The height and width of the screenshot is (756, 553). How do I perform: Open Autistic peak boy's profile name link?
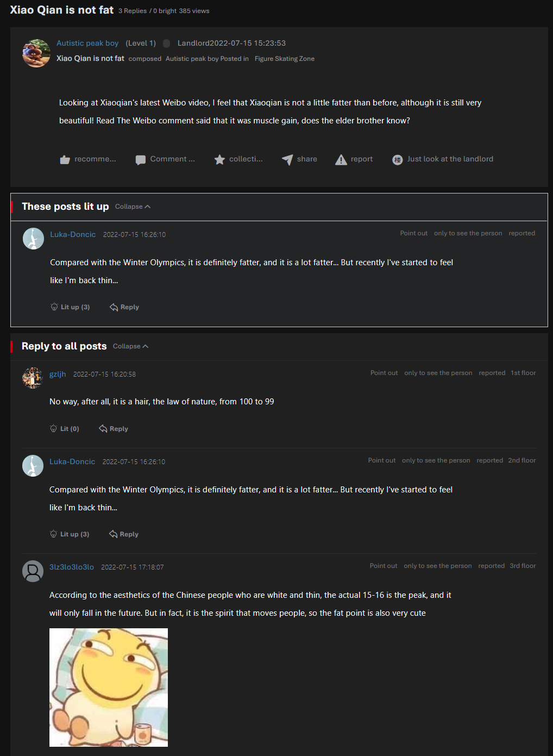click(87, 43)
